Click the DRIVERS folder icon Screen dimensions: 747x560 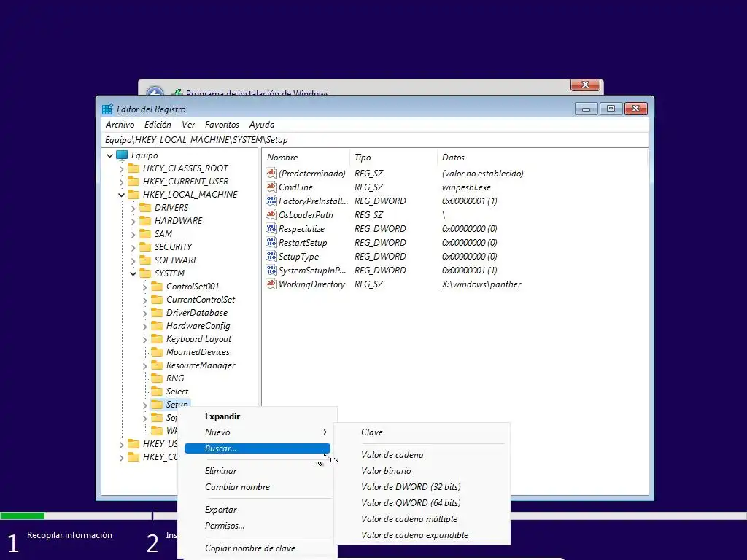[x=145, y=208]
